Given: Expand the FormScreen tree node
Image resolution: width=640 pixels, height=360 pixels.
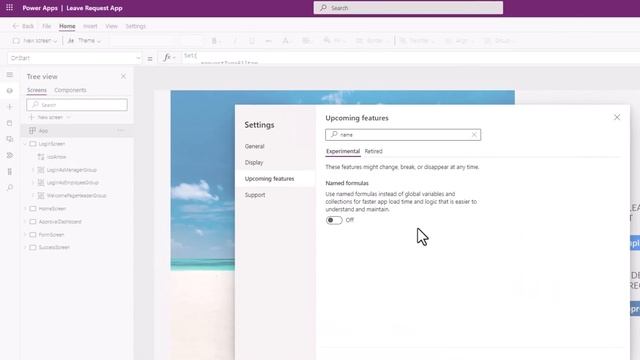Looking at the screenshot, I should (x=25, y=235).
